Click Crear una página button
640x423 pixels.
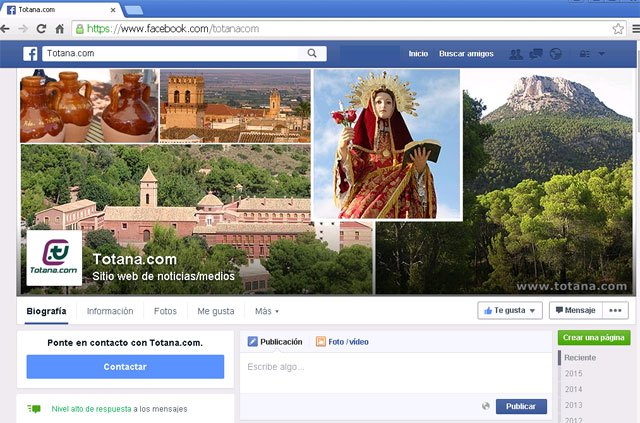[594, 338]
